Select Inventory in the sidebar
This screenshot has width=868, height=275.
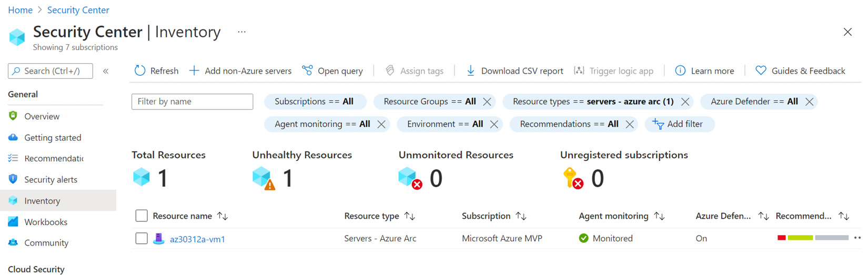(x=58, y=200)
